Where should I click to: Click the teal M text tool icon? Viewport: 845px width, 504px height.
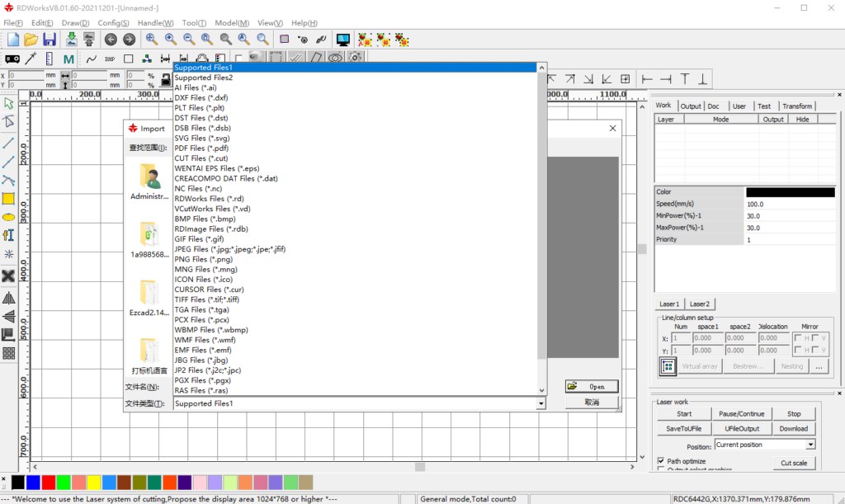point(68,59)
